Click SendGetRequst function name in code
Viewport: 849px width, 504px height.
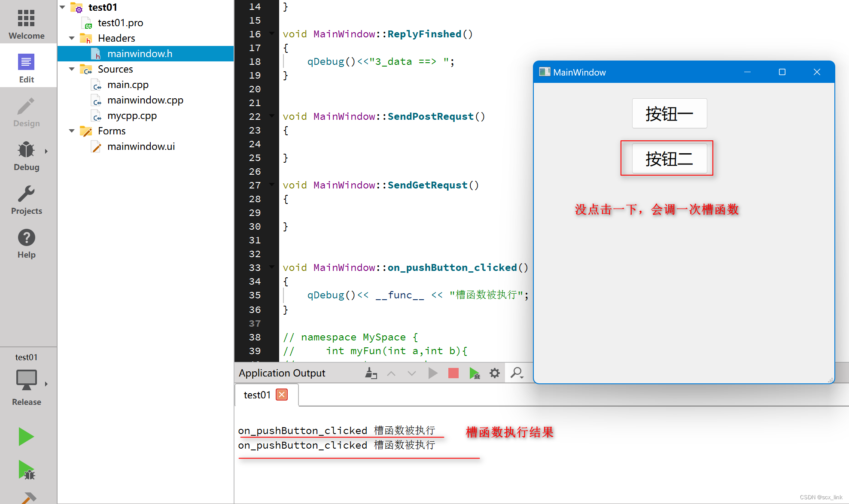pyautogui.click(x=427, y=185)
